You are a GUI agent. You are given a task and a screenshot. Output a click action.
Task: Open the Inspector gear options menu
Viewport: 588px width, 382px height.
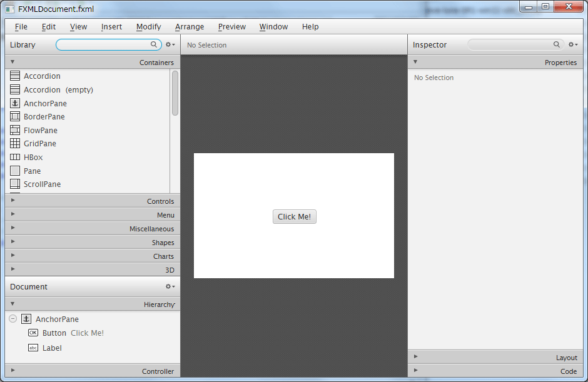click(x=573, y=44)
